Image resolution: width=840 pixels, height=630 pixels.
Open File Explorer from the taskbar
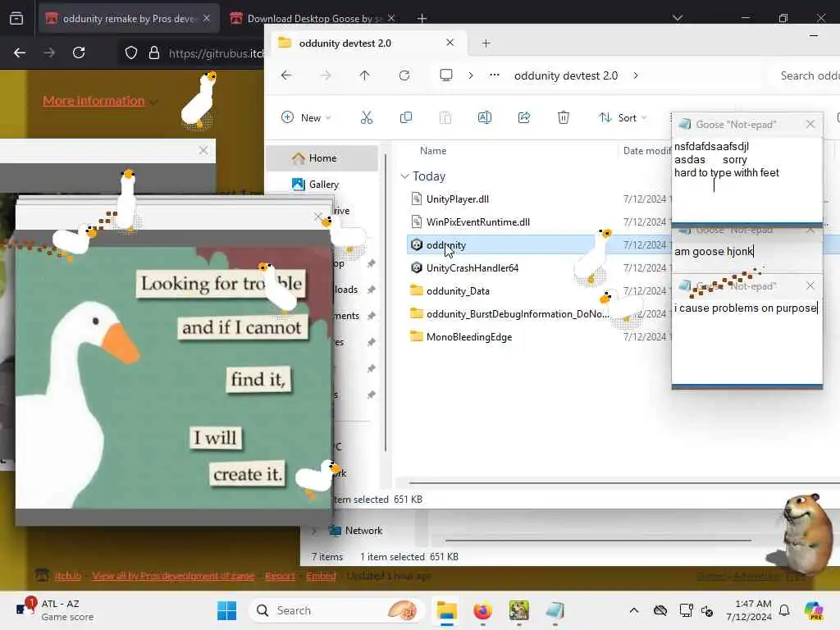(x=446, y=610)
